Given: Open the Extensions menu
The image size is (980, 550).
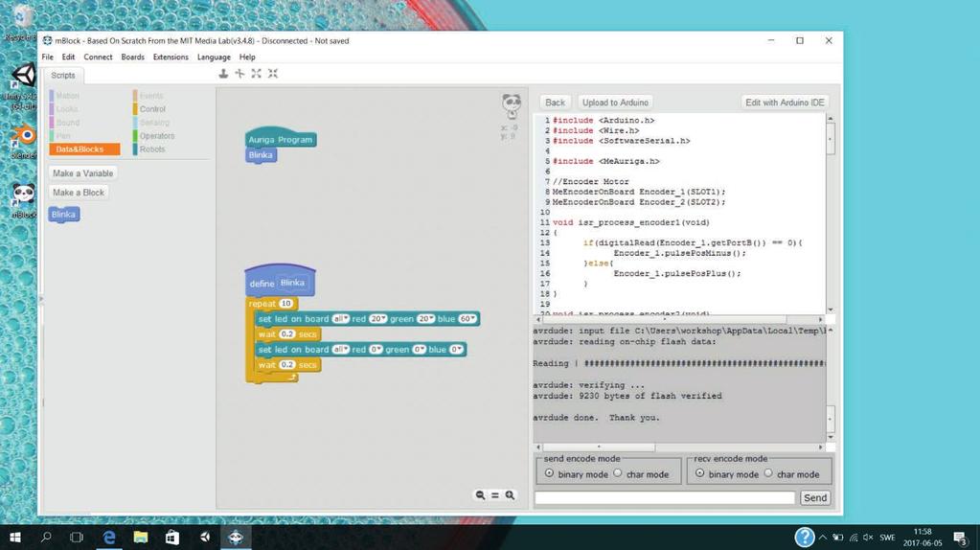Looking at the screenshot, I should [171, 57].
